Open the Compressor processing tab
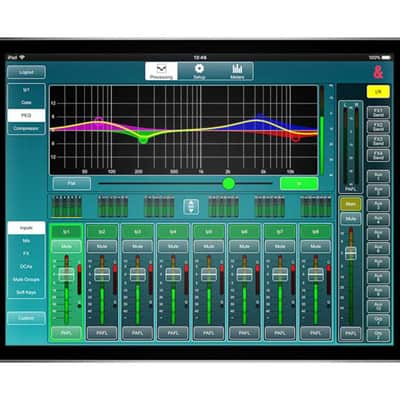 pos(26,128)
